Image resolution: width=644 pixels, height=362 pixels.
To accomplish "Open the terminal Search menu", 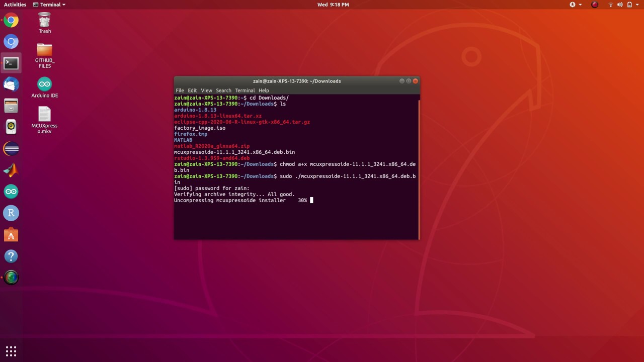I will [223, 90].
